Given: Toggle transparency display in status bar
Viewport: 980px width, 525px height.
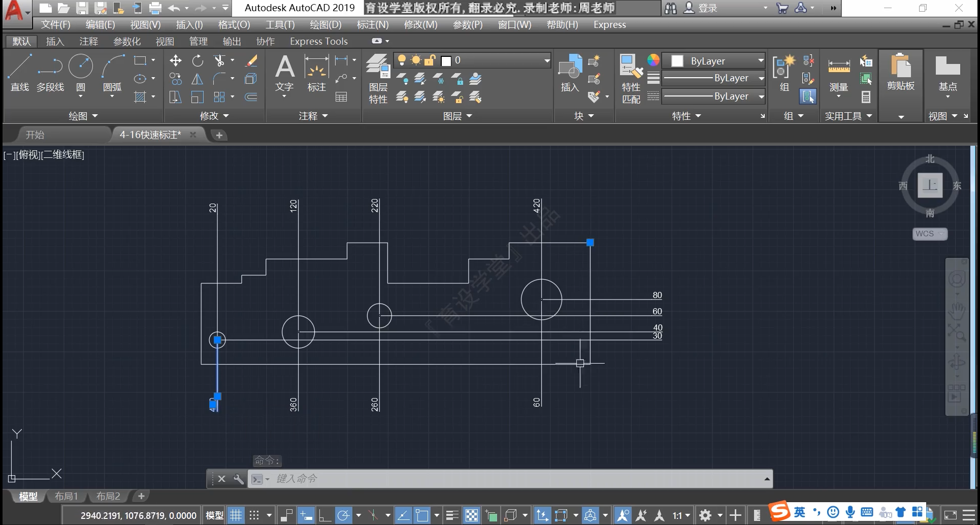Looking at the screenshot, I should click(472, 515).
